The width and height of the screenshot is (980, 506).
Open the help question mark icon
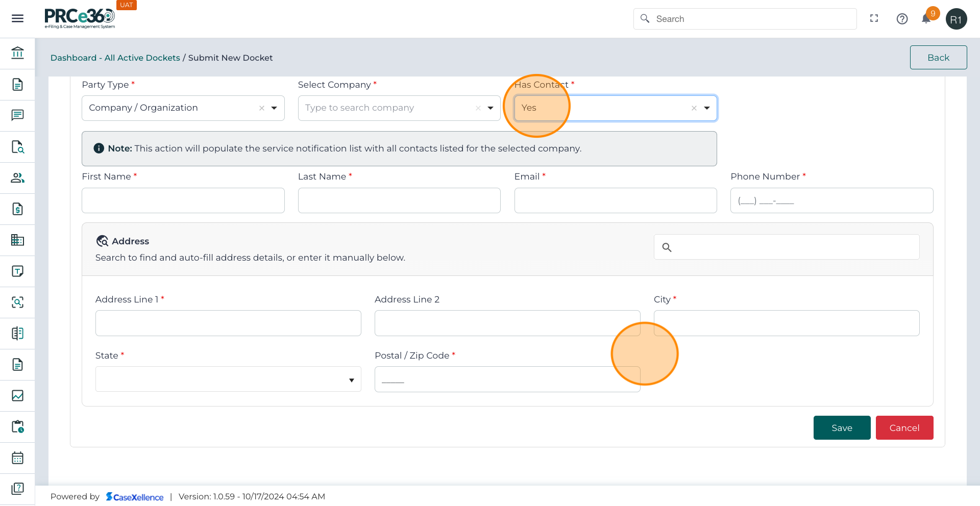(902, 19)
